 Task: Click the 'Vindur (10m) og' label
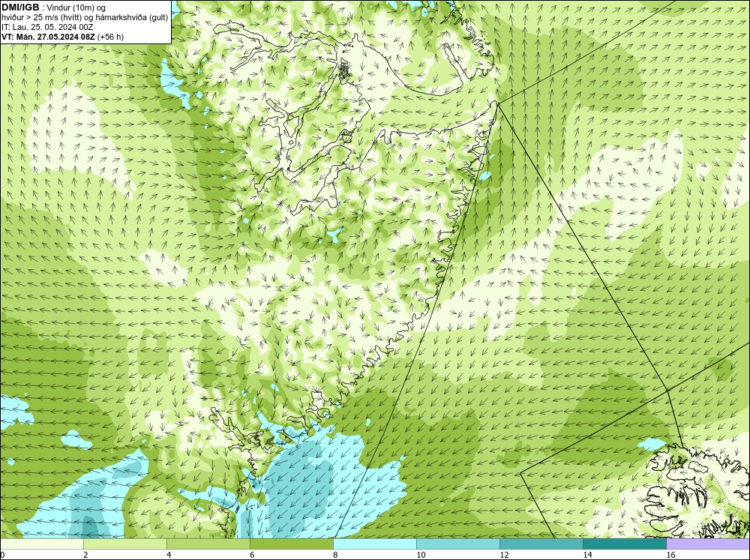pos(77,7)
